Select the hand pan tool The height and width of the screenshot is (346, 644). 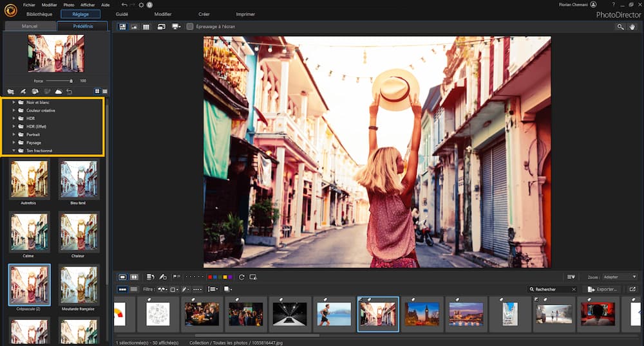(632, 26)
